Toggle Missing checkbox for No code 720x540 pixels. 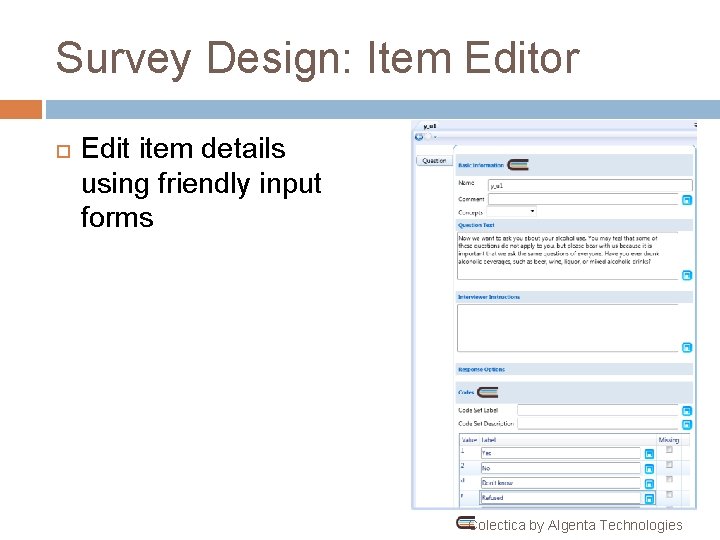pyautogui.click(x=669, y=465)
